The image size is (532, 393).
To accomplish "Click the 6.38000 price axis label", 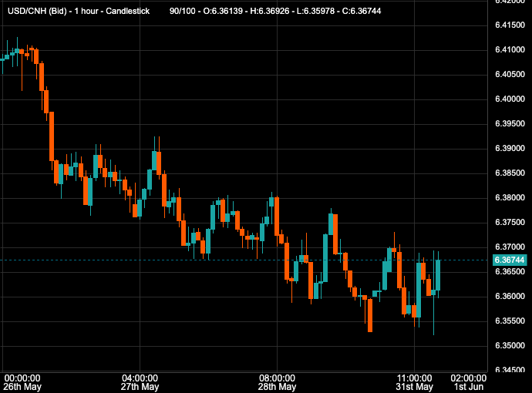I will [x=510, y=198].
